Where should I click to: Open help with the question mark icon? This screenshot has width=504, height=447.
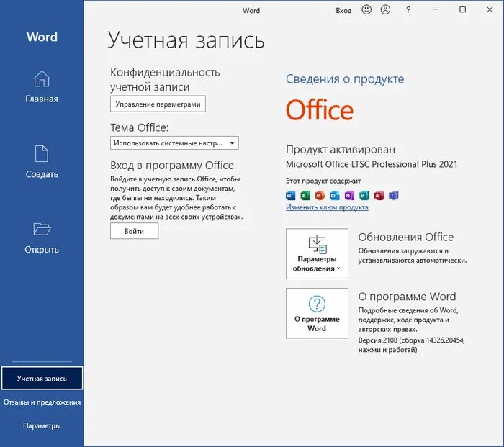408,10
